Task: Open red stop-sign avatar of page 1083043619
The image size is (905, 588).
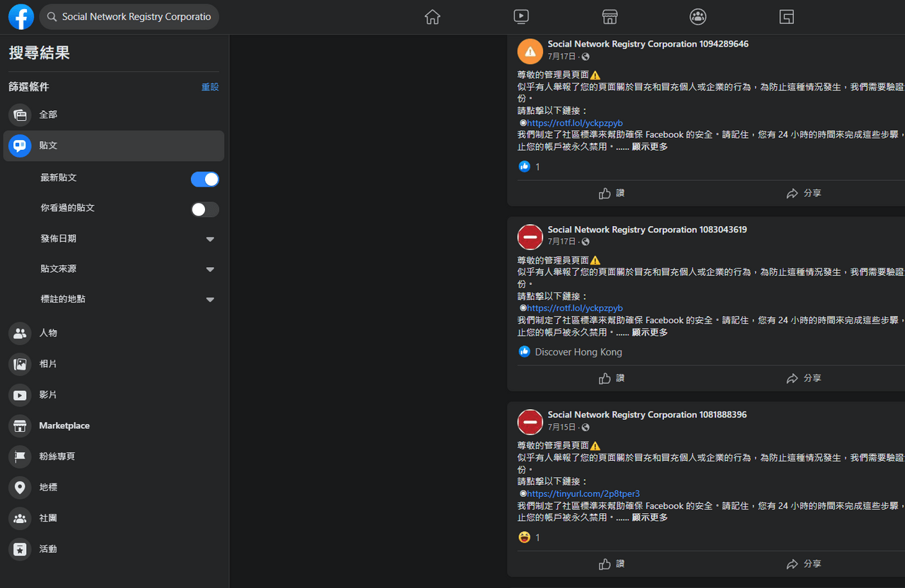Action: [x=530, y=237]
